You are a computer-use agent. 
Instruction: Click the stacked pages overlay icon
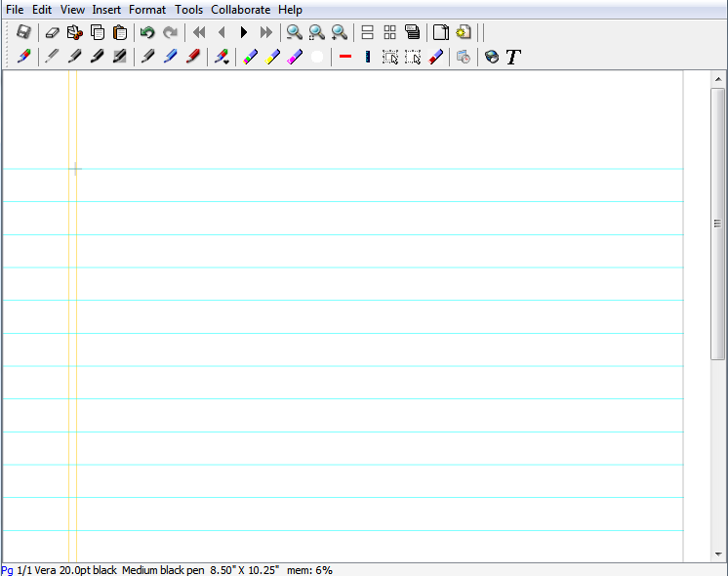pyautogui.click(x=412, y=32)
